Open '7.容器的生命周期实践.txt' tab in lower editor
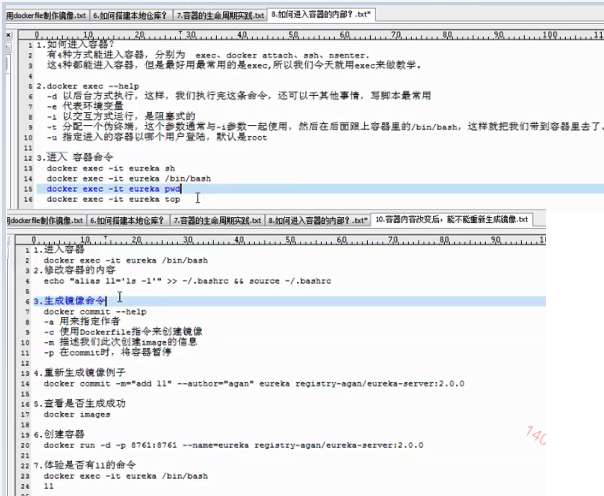This screenshot has height=496, width=604. [x=217, y=220]
